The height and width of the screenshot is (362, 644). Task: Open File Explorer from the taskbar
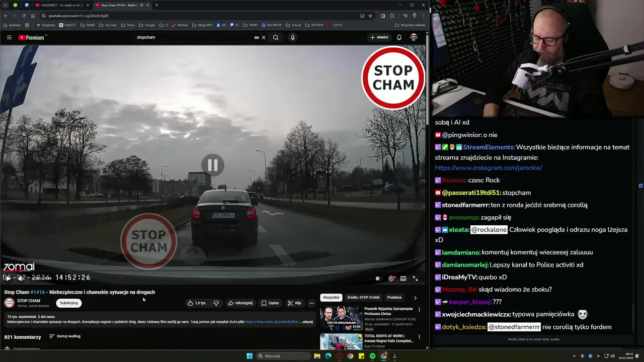[x=317, y=356]
